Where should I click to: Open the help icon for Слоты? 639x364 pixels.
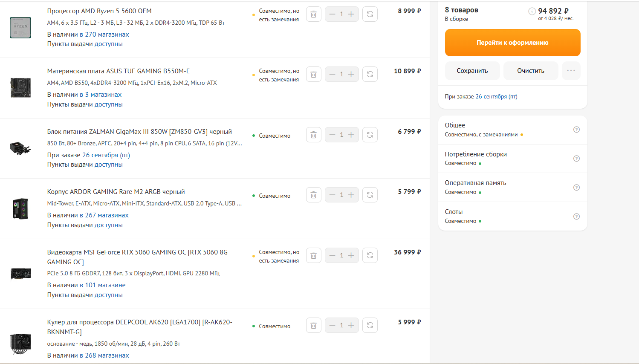pos(576,217)
